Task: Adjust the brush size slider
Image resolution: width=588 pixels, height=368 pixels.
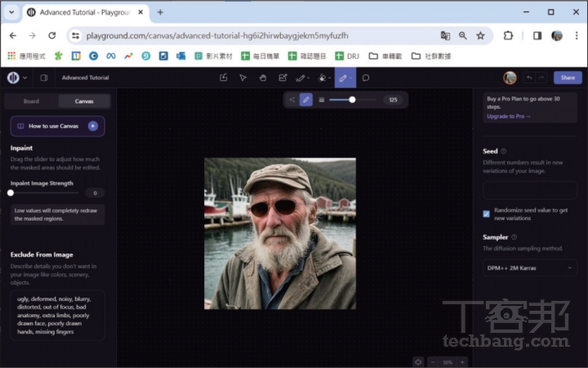Action: (352, 100)
